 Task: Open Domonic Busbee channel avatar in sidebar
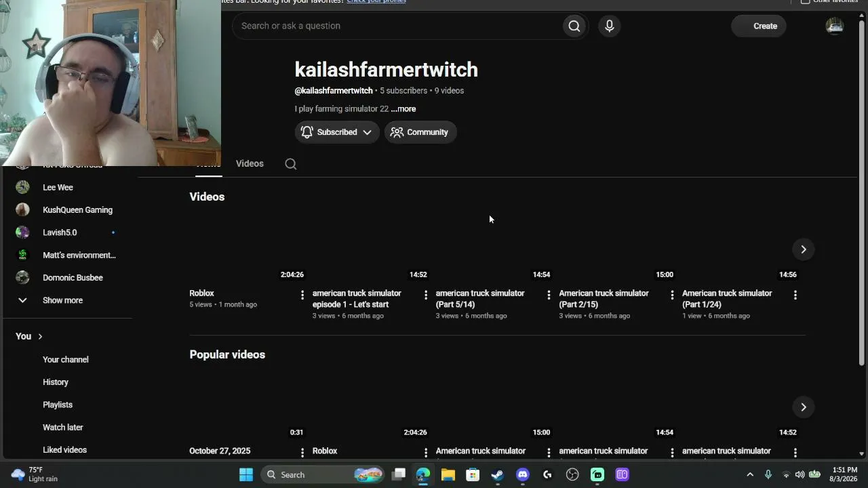click(x=22, y=278)
